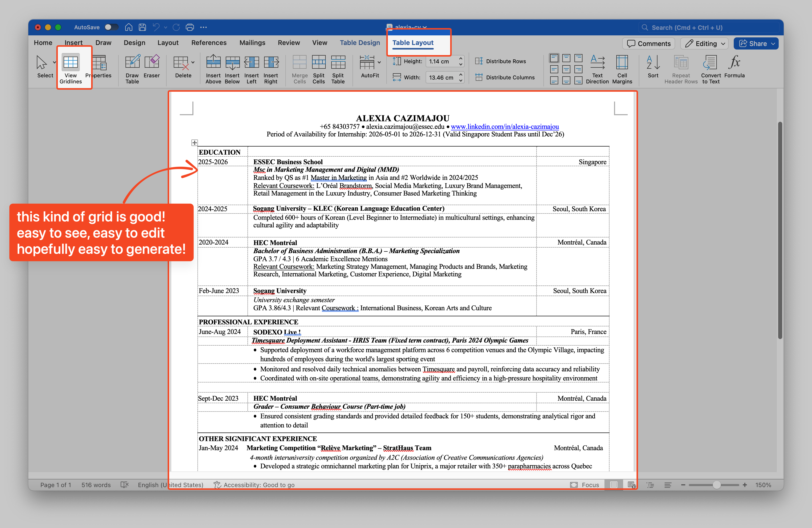Open the LinkedIn profile hyperlink
The image size is (812, 528).
(505, 127)
